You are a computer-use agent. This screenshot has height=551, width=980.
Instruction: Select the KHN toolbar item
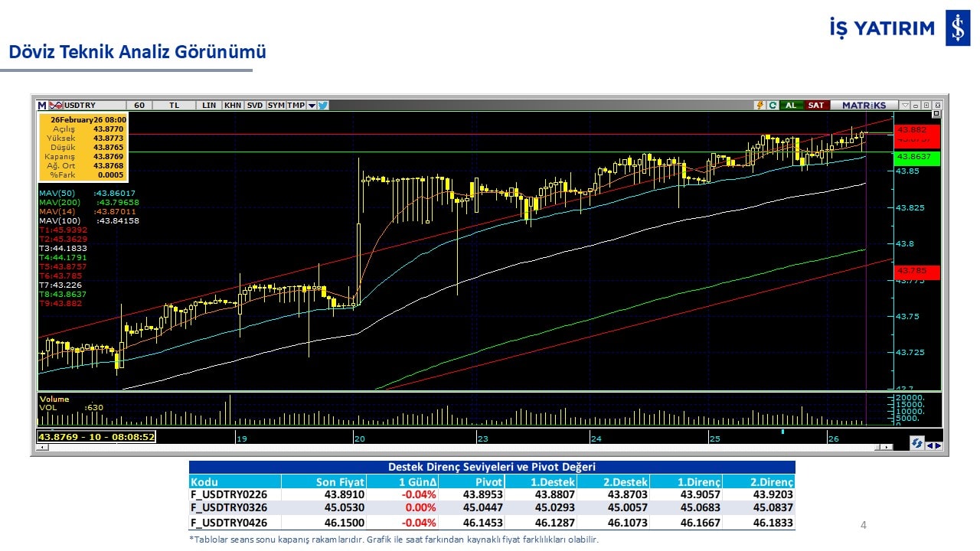233,105
